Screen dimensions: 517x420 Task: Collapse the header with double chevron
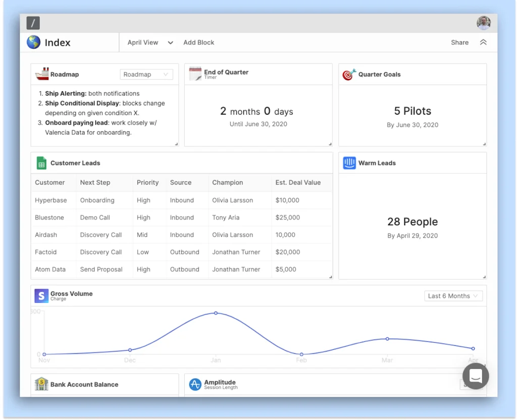(483, 42)
